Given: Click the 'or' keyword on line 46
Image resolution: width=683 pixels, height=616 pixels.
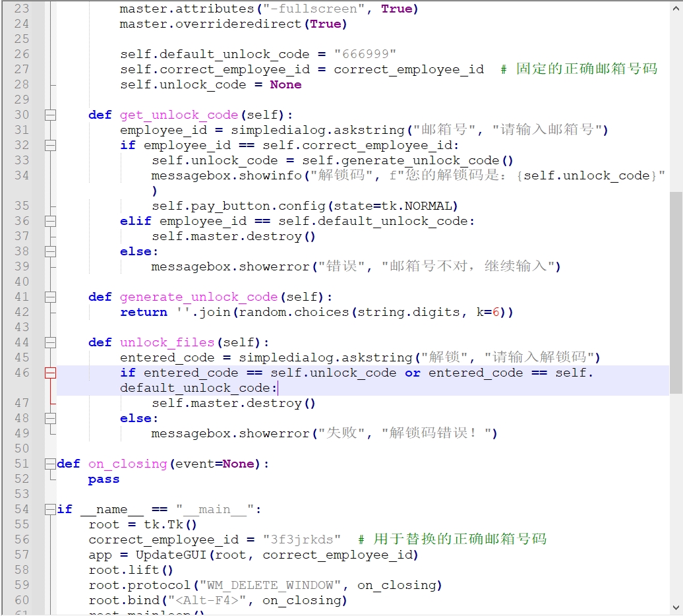Looking at the screenshot, I should coord(413,373).
